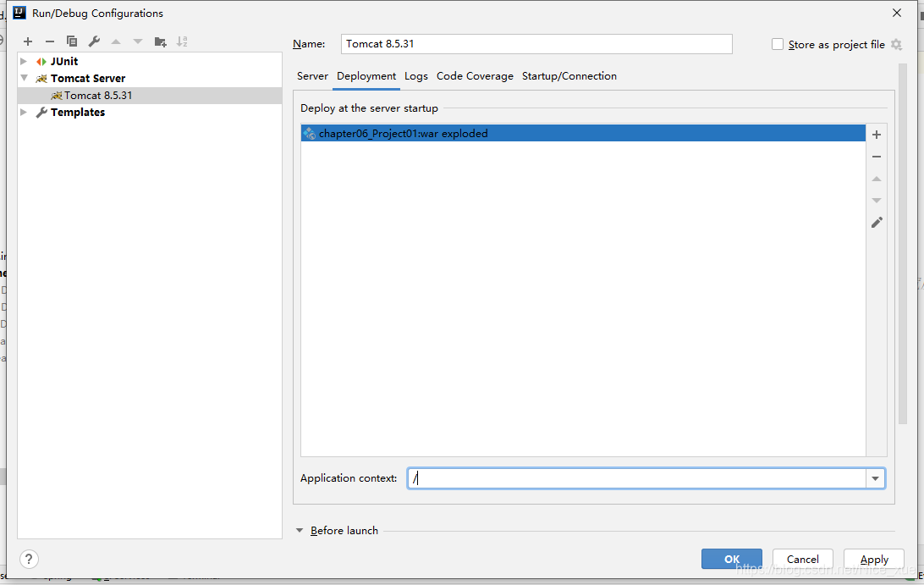Click the Cancel button
This screenshot has height=585, width=924.
pyautogui.click(x=803, y=559)
